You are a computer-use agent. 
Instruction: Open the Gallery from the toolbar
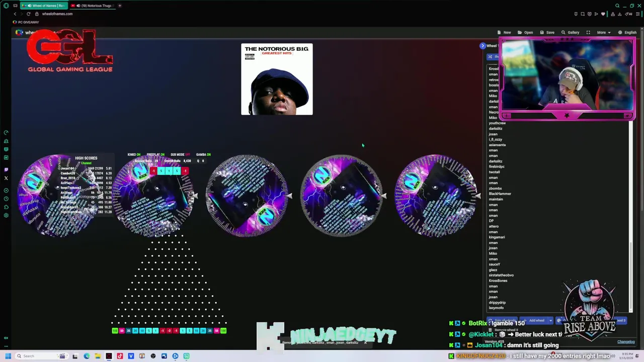click(571, 33)
